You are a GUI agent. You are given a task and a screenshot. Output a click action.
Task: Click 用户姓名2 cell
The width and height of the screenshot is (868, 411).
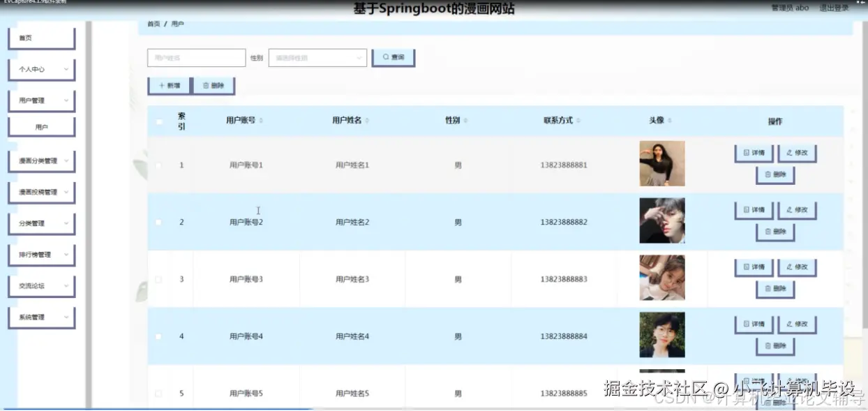click(352, 223)
